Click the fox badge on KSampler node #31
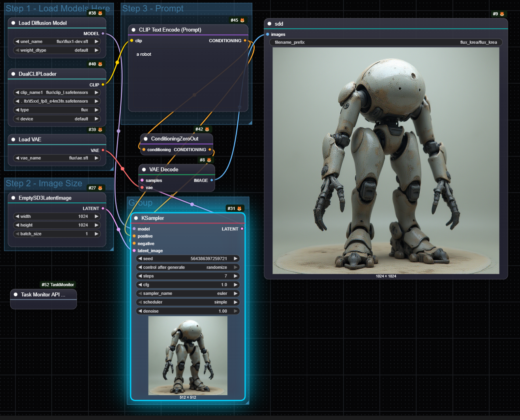520x420 pixels. (x=239, y=208)
